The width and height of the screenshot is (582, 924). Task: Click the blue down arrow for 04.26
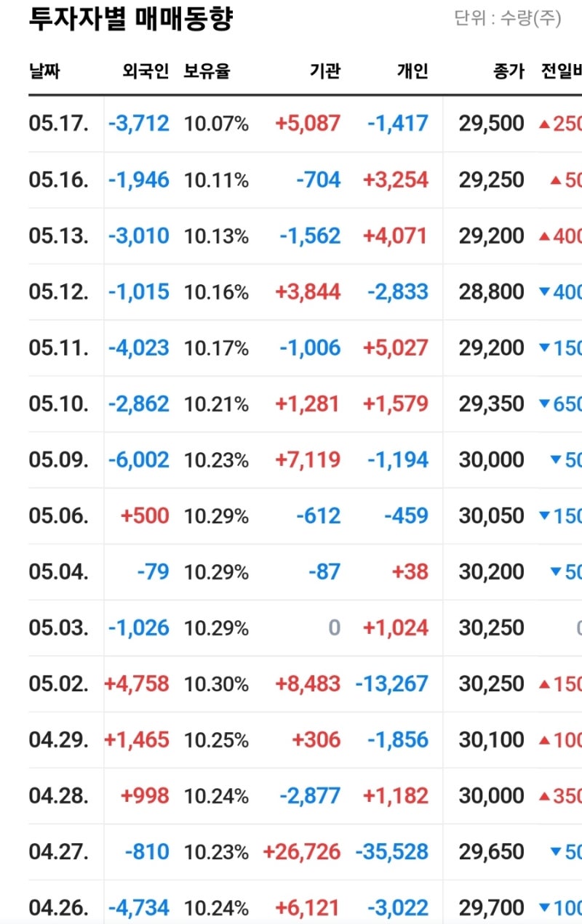[x=543, y=908]
